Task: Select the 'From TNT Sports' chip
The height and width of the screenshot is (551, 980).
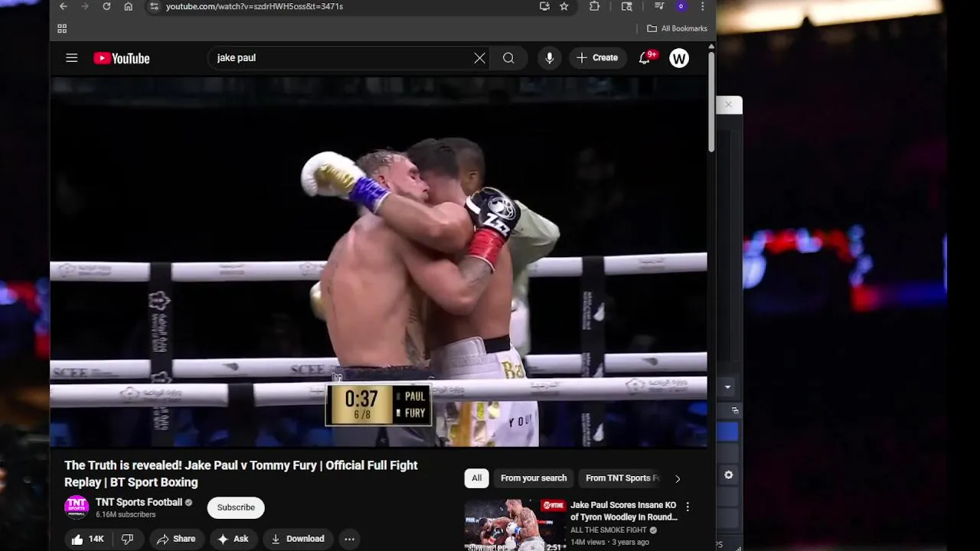Action: point(621,478)
